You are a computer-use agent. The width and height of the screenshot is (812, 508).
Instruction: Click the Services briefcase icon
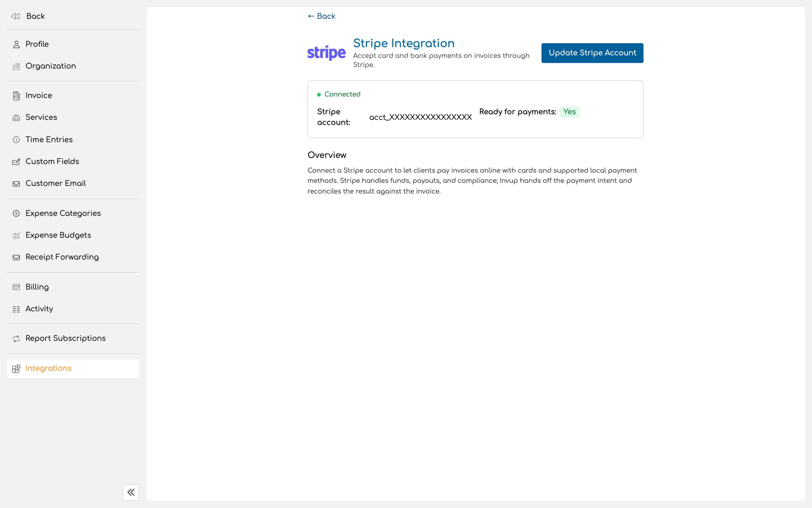tap(16, 118)
